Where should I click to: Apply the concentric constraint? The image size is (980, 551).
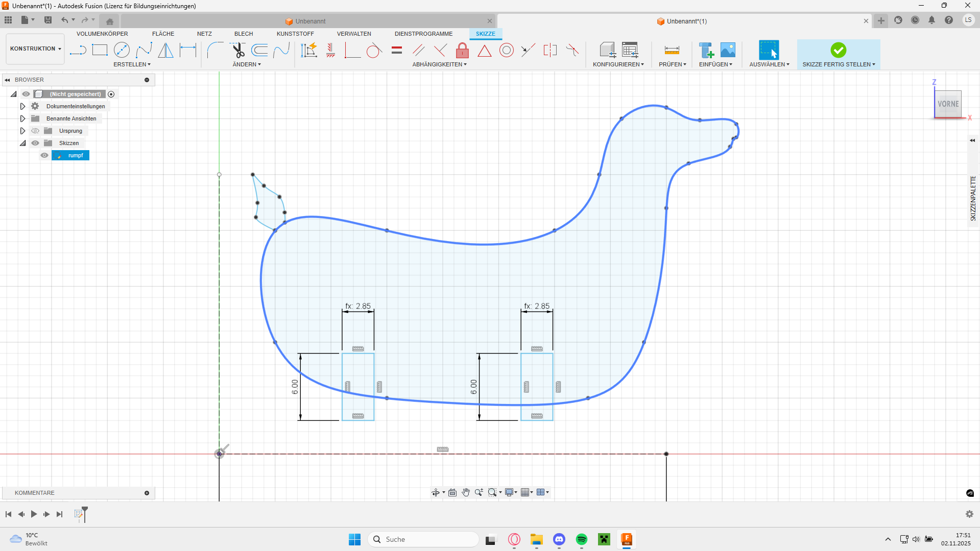tap(506, 50)
